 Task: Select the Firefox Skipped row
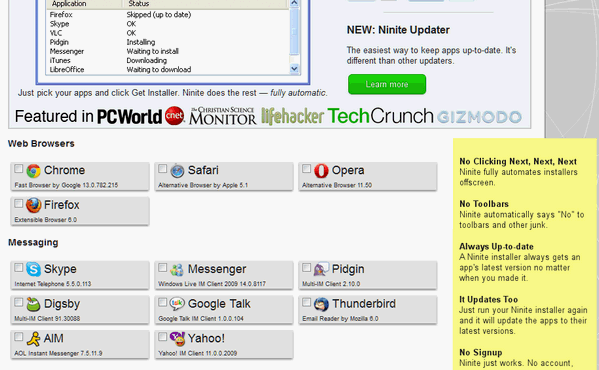[168, 15]
